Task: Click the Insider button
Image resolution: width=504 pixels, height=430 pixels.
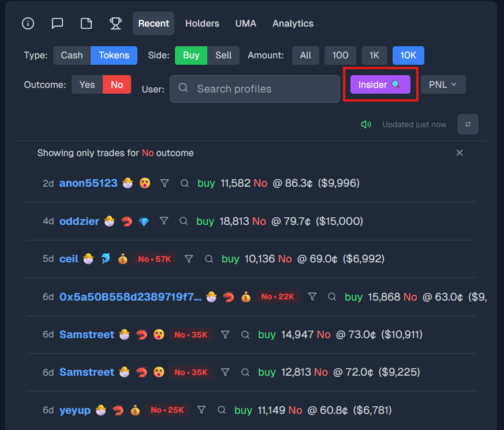Action: [x=380, y=84]
